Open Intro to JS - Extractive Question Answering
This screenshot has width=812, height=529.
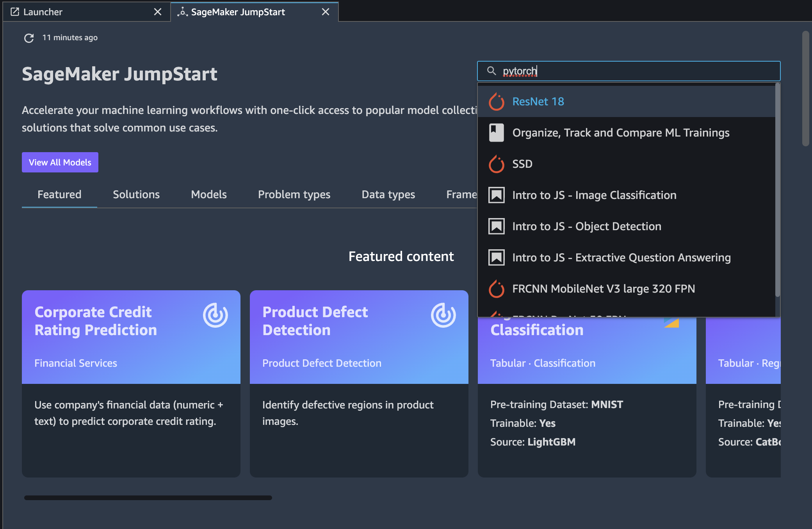(621, 257)
